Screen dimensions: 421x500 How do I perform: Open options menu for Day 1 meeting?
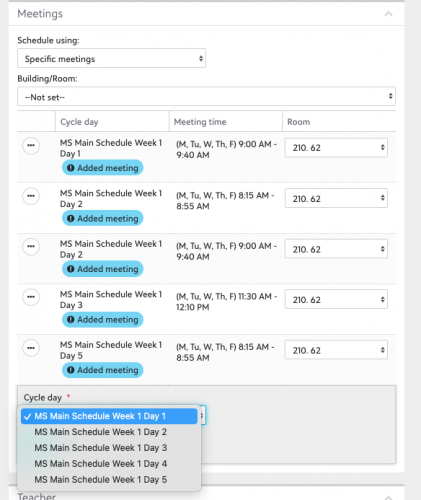(x=31, y=146)
